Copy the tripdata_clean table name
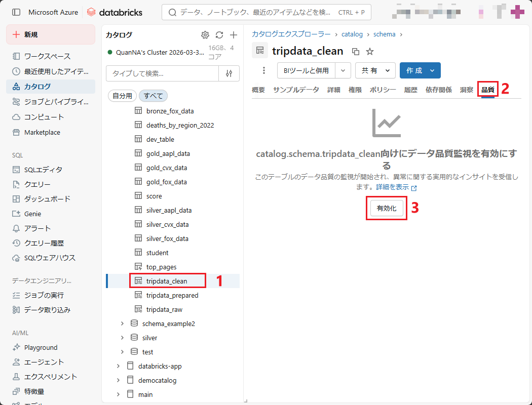The width and height of the screenshot is (532, 405). [356, 51]
